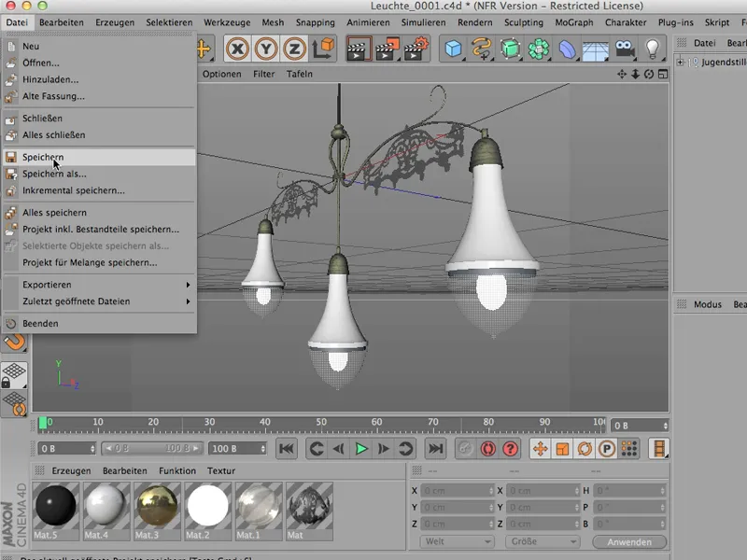The image size is (747, 560).
Task: Open keyframe selection question mark icon
Action: coord(510,449)
